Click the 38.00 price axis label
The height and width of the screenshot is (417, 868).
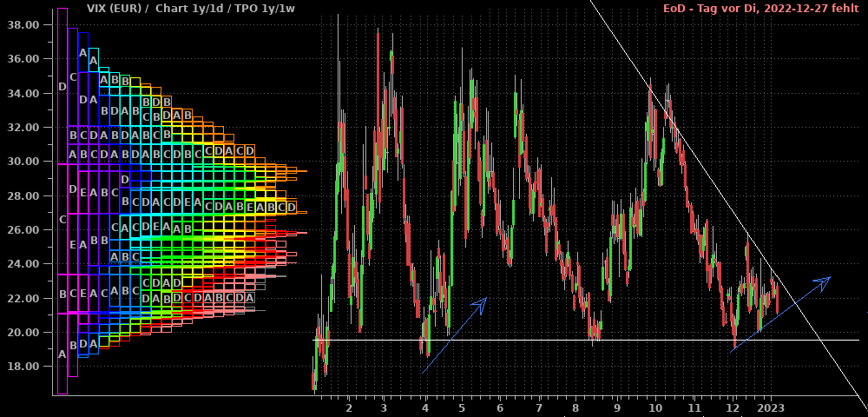tap(23, 25)
